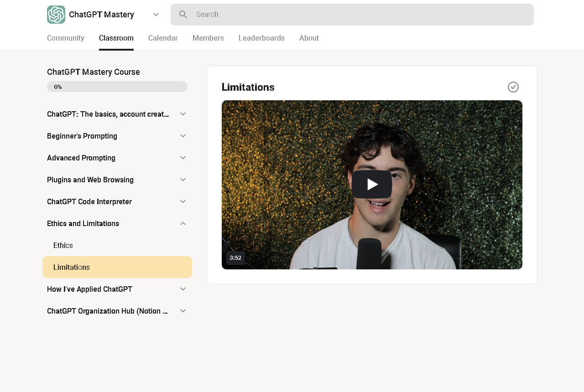Play the Limitations video
Viewport: 584px width, 392px height.
372,184
